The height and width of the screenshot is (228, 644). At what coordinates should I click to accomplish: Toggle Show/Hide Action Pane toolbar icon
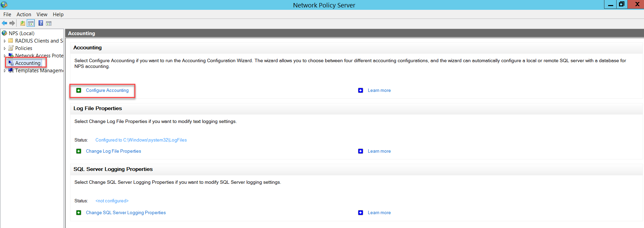(49, 23)
